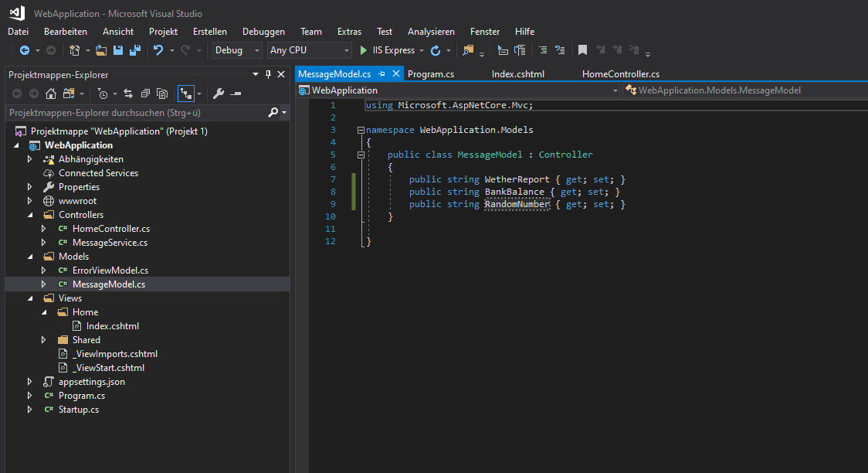
Task: Open the Debuggen menu
Action: pos(263,32)
